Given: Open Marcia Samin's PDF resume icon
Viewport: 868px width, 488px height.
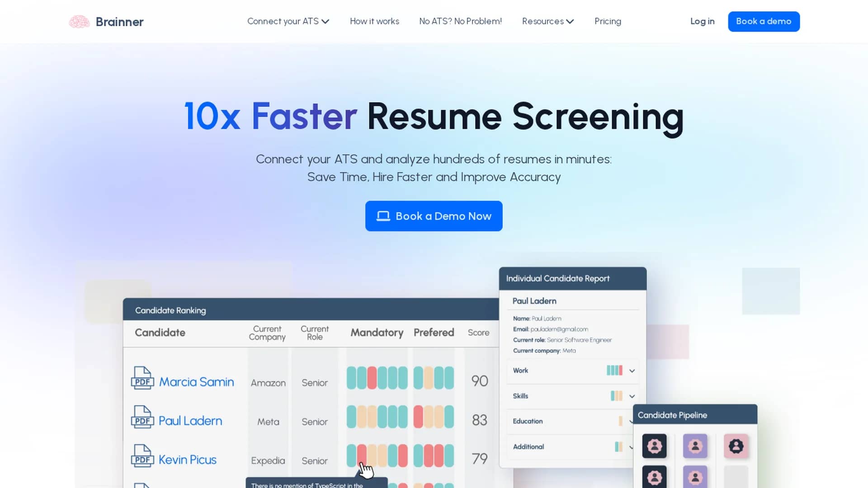Looking at the screenshot, I should 142,378.
